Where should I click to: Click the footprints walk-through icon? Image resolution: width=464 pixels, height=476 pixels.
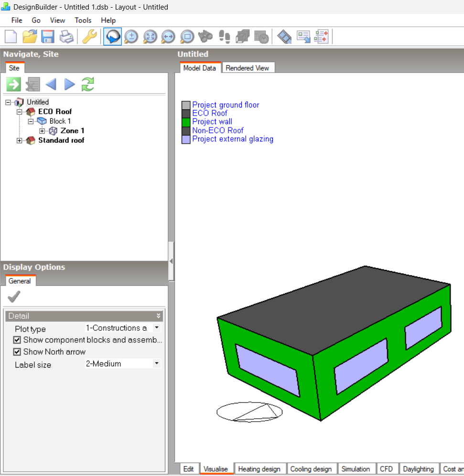(x=224, y=37)
